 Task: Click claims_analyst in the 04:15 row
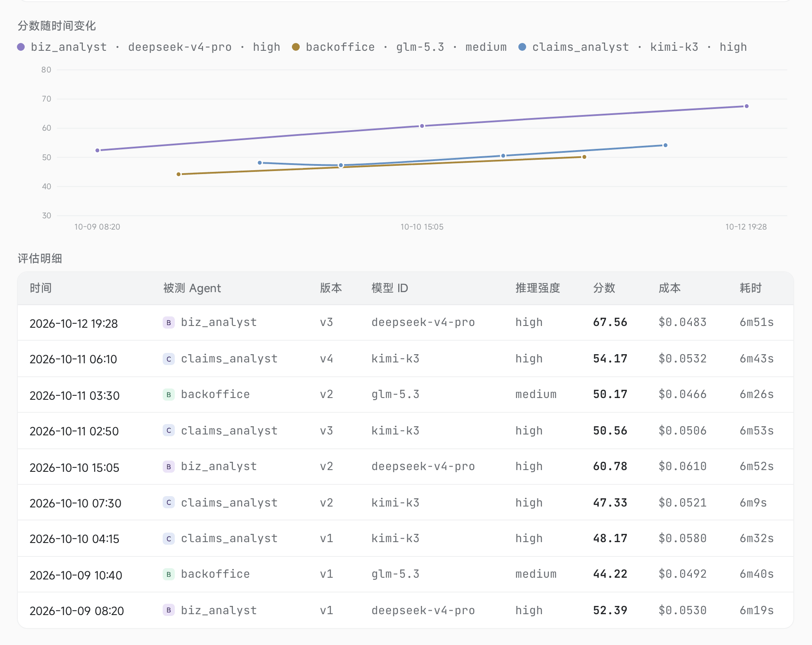(229, 539)
